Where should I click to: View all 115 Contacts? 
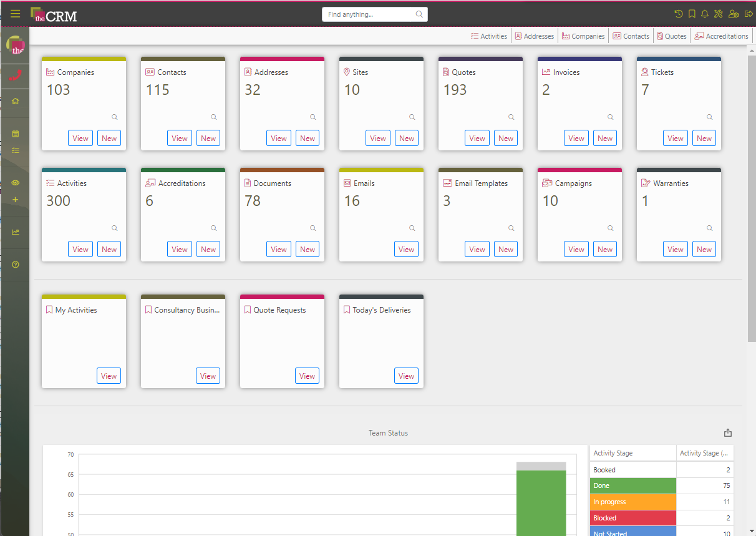pos(179,138)
